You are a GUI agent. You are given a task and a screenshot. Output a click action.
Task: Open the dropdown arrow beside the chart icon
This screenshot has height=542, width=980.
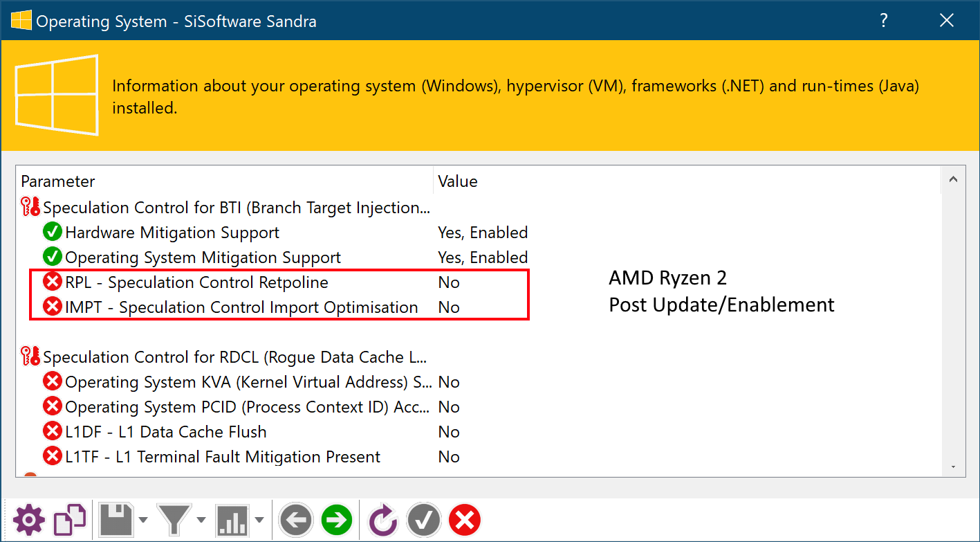[259, 521]
